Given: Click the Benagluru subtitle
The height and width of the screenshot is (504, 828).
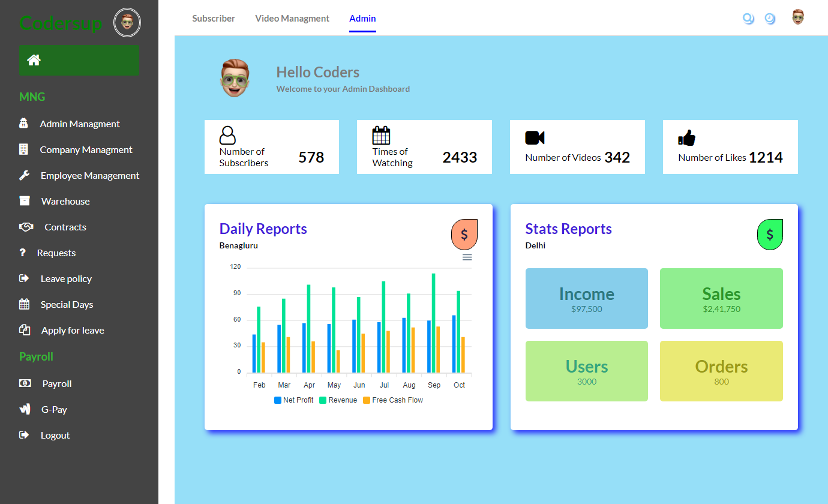Looking at the screenshot, I should tap(239, 245).
